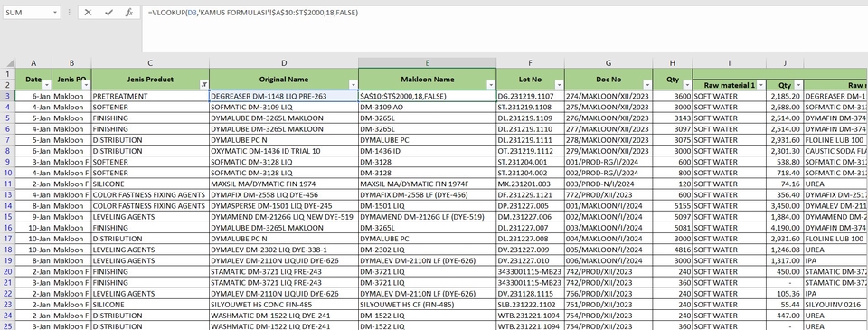868x330 pixels.
Task: Select row 11 header
Action: click(8, 184)
